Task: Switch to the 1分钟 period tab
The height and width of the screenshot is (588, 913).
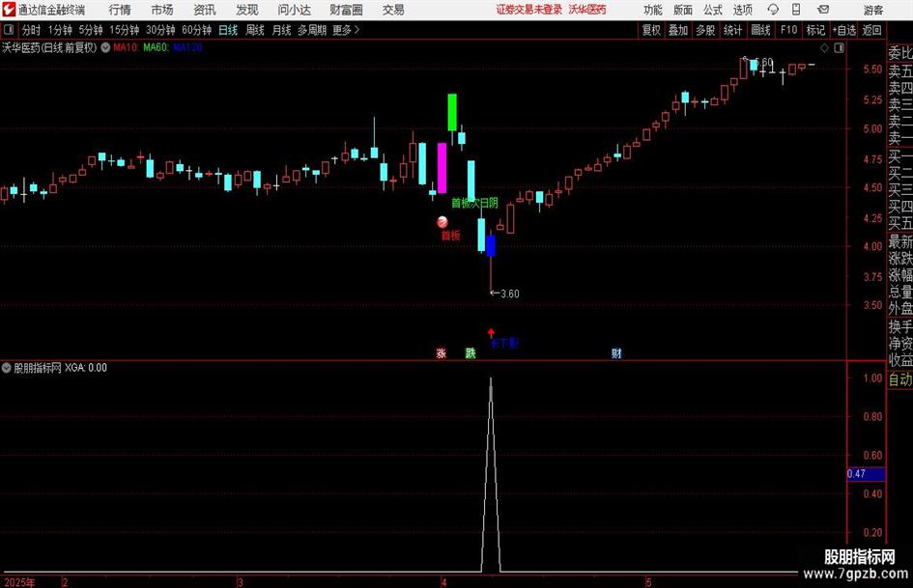Action: click(60, 30)
